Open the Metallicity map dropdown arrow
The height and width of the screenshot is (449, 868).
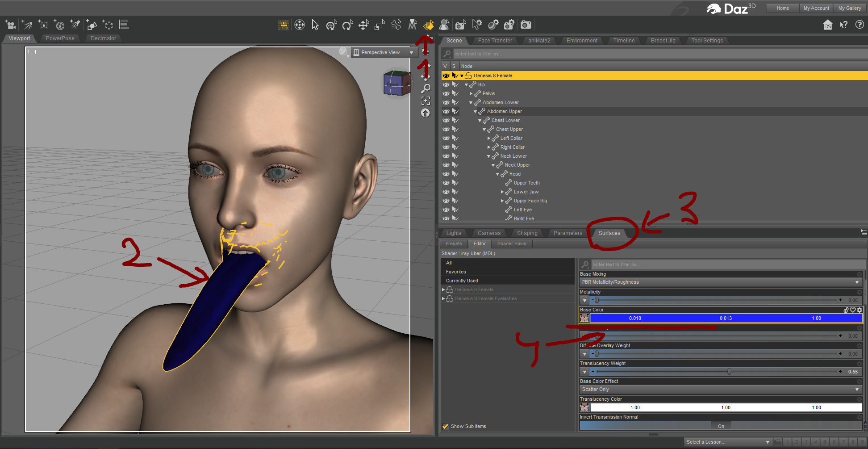pos(584,300)
